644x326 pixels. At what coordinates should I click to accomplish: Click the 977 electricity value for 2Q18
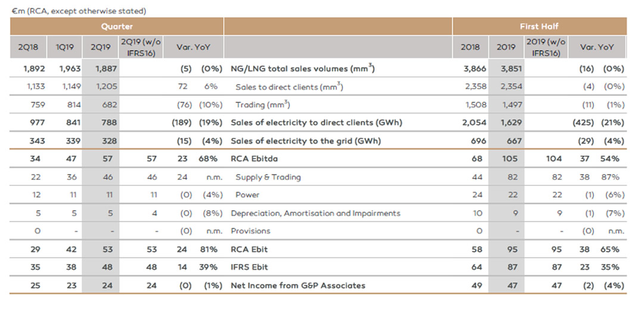click(x=38, y=122)
